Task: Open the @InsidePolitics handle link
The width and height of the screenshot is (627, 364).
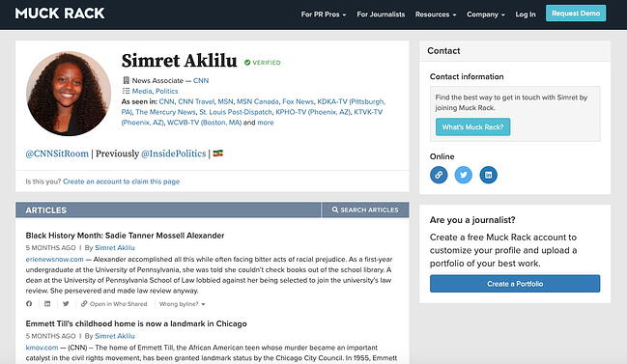Action: click(174, 154)
